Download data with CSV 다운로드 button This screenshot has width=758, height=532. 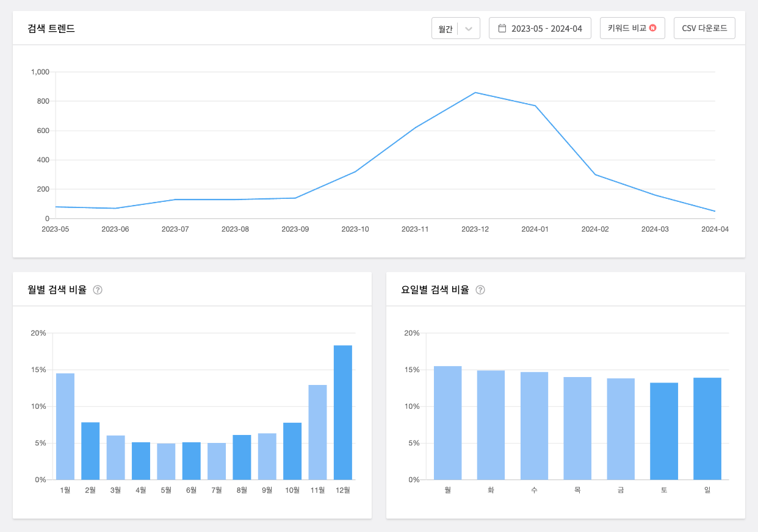[704, 28]
